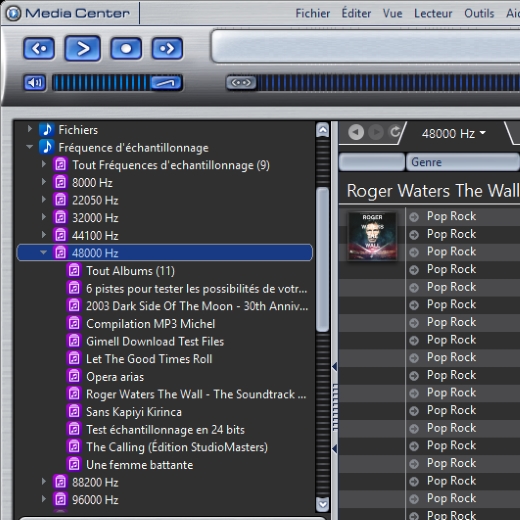Go back with the navigation back arrow
Screen dimensions: 520x520
(x=356, y=132)
